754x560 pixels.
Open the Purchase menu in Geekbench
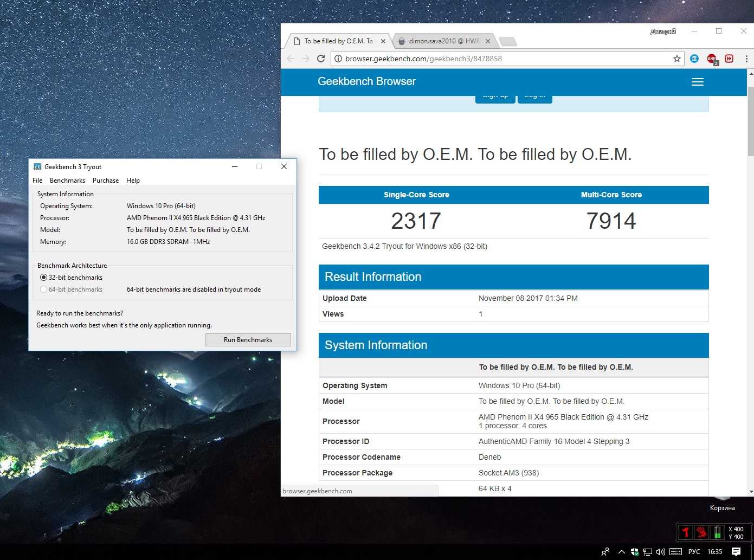[x=106, y=181]
